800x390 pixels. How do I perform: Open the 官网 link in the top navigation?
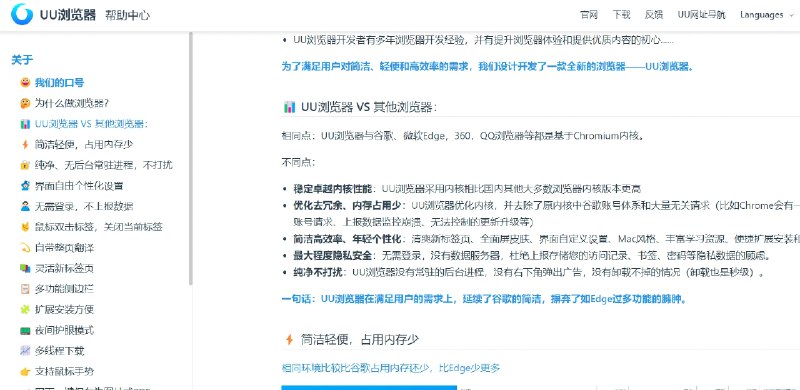pyautogui.click(x=589, y=15)
